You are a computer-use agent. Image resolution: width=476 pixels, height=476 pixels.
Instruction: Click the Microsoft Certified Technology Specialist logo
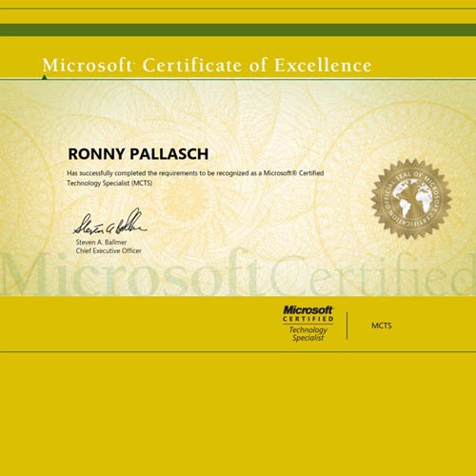point(308,324)
